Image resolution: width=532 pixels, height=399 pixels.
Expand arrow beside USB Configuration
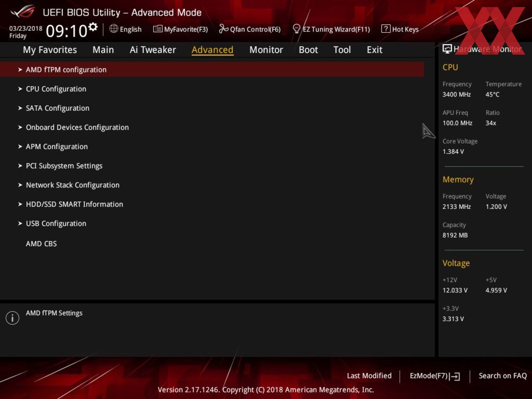pos(20,223)
